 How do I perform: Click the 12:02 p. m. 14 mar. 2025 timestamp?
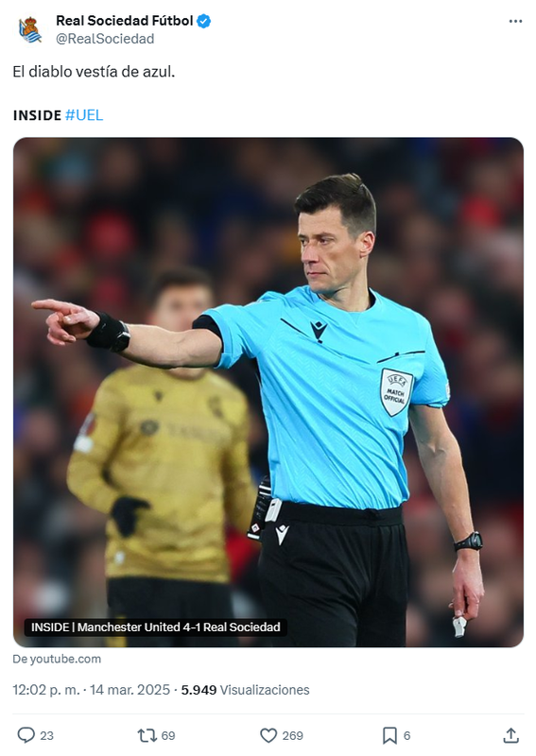pyautogui.click(x=91, y=690)
